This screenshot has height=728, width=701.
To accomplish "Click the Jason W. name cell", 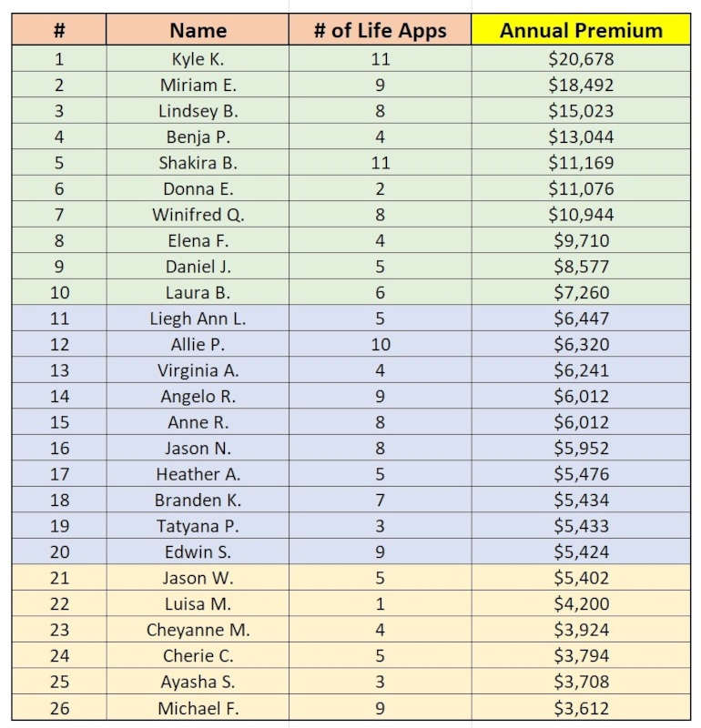I will click(198, 578).
